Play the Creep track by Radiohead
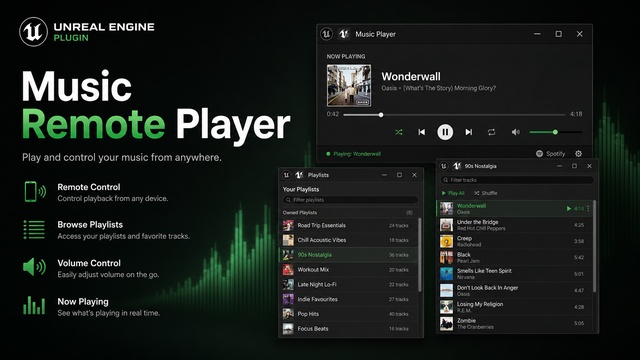The width and height of the screenshot is (640, 360). point(514,241)
